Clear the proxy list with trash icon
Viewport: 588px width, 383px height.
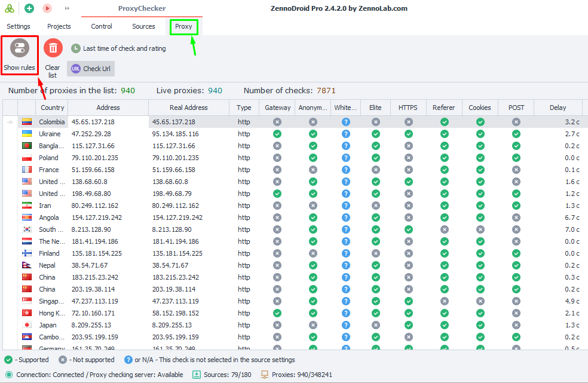tap(53, 48)
